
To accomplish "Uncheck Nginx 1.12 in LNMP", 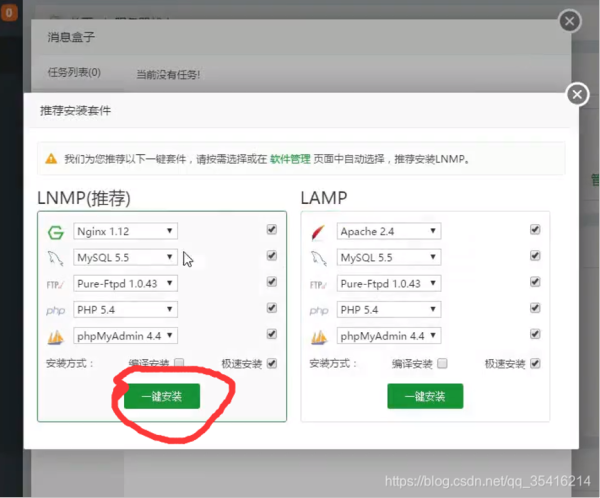I will coord(271,230).
